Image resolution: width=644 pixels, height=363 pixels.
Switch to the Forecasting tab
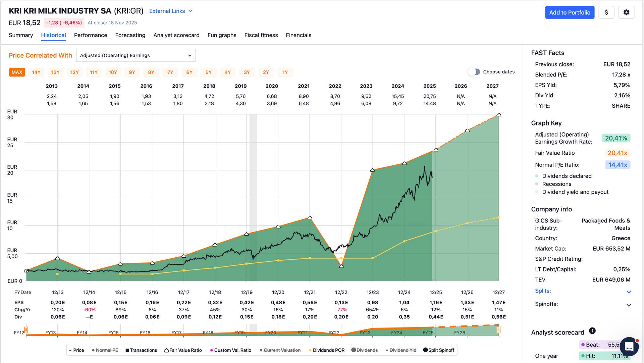point(130,35)
